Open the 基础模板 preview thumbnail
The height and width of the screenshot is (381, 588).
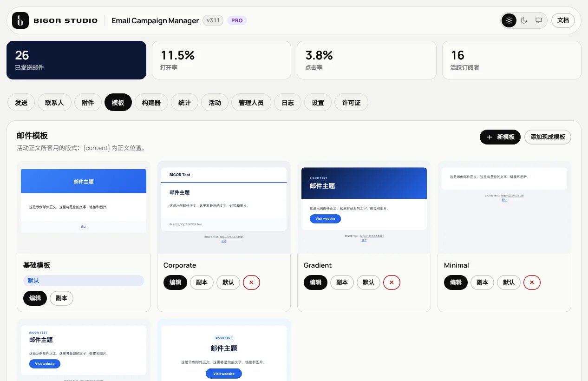pyautogui.click(x=84, y=207)
